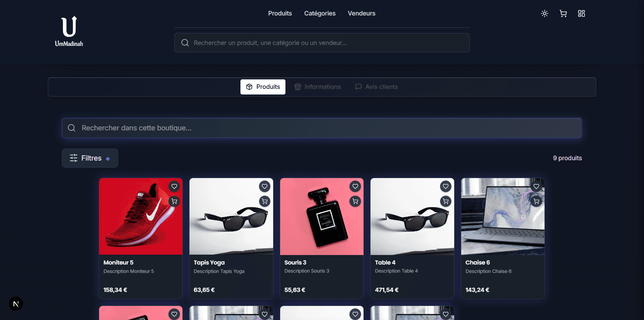The height and width of the screenshot is (320, 644).
Task: Open the Souris 3 product title
Action: pyautogui.click(x=295, y=262)
